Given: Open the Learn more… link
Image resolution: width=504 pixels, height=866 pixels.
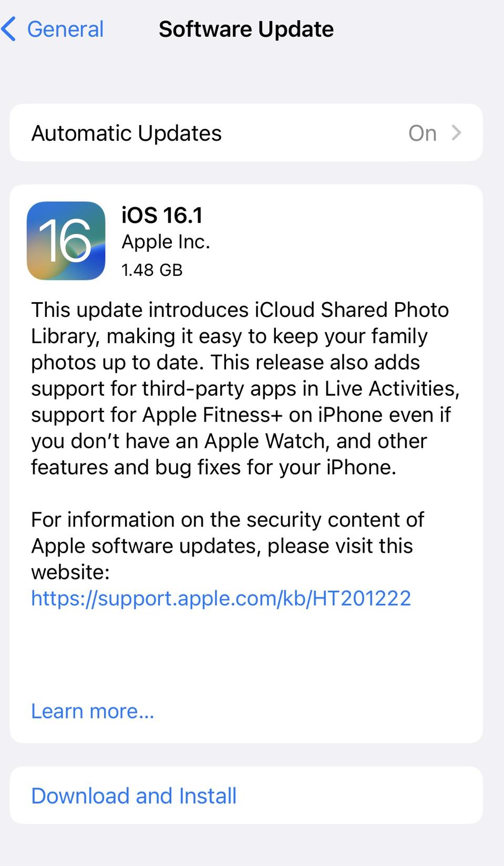Looking at the screenshot, I should (x=92, y=712).
